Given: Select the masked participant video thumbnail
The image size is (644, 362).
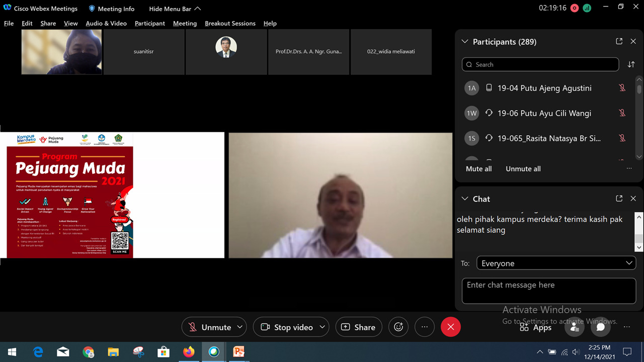Looking at the screenshot, I should click(x=62, y=52).
